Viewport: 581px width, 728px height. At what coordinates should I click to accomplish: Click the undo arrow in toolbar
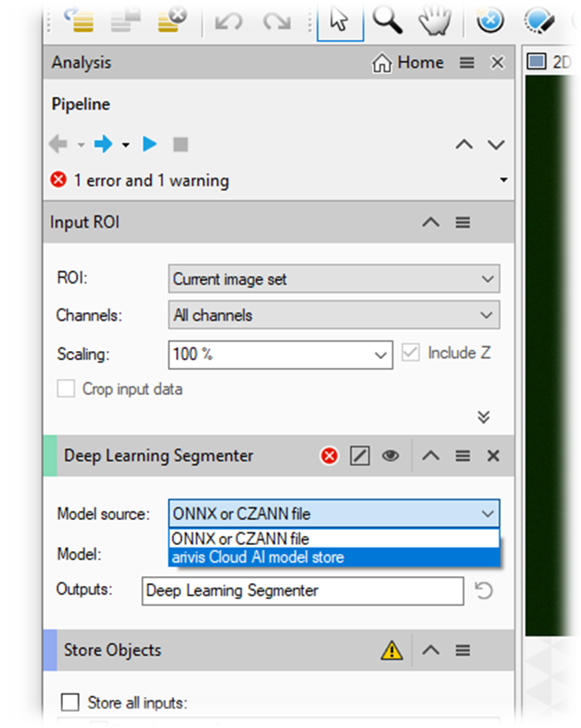[229, 21]
